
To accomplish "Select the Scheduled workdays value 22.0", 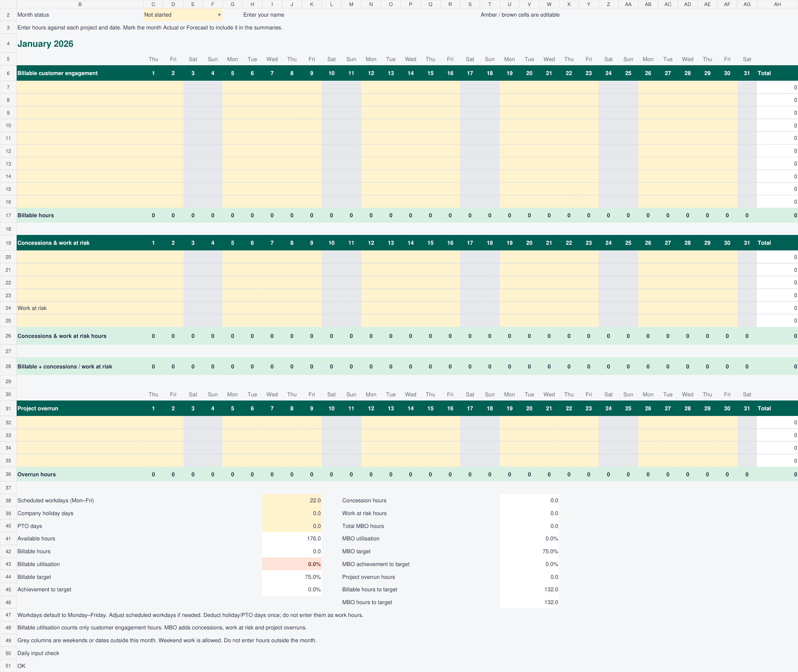I will click(x=292, y=500).
